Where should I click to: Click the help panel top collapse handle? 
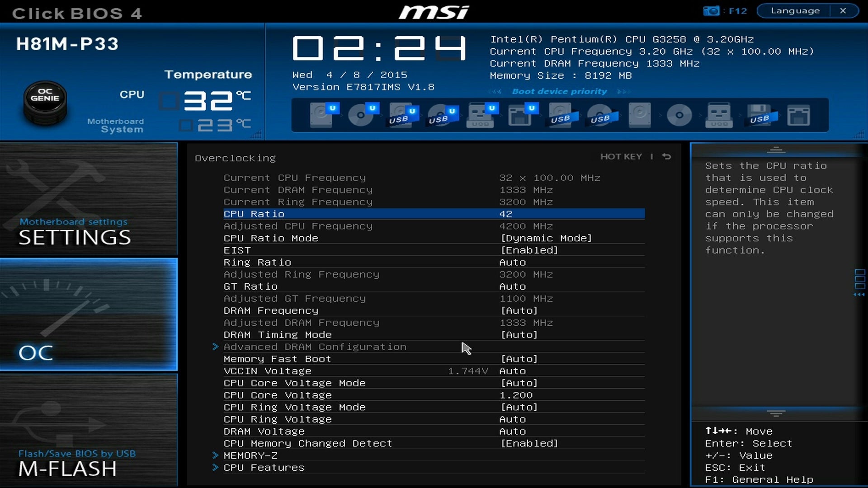(x=776, y=150)
